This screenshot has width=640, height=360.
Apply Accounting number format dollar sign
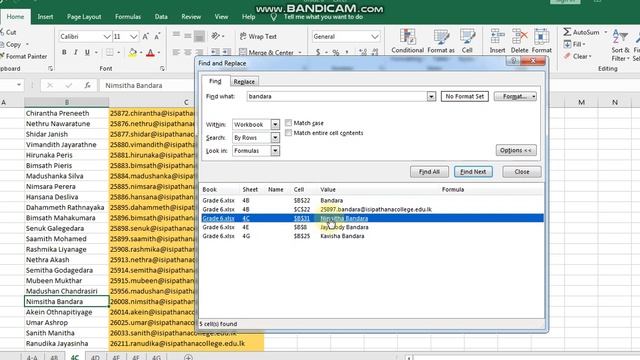pyautogui.click(x=318, y=52)
